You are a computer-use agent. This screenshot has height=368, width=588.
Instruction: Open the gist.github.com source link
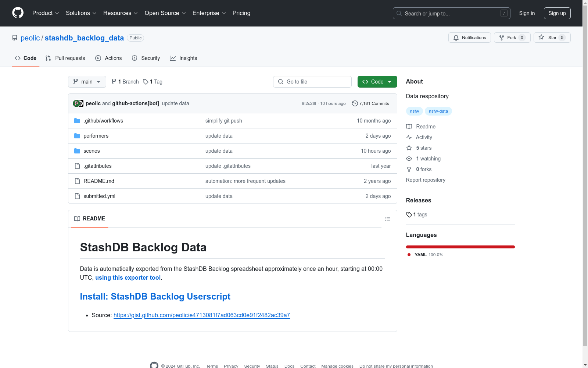(202, 315)
